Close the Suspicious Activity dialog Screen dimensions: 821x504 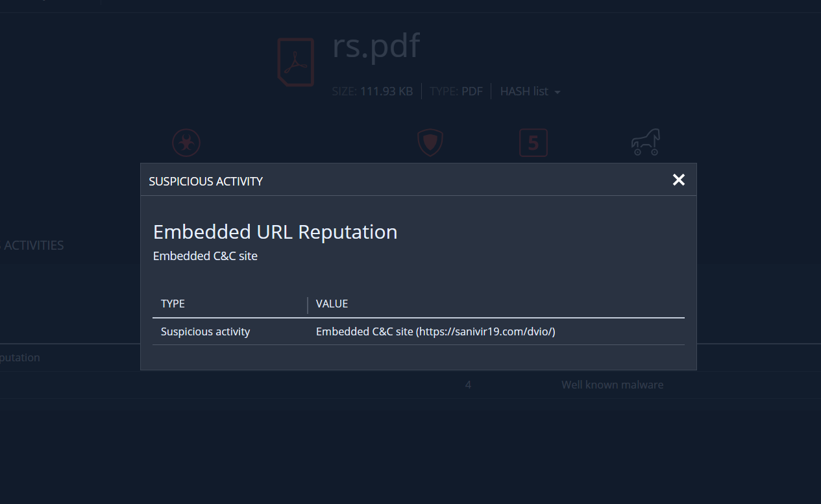click(678, 180)
